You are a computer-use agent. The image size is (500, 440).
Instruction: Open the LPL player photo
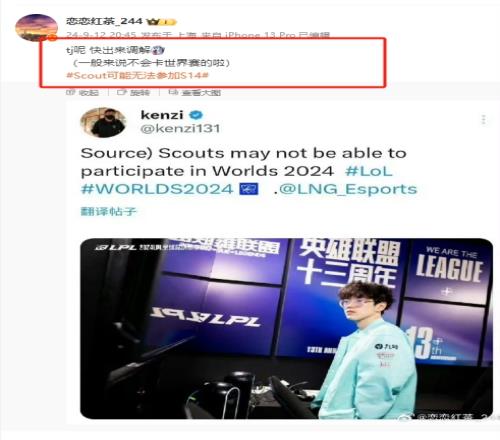[x=286, y=329]
